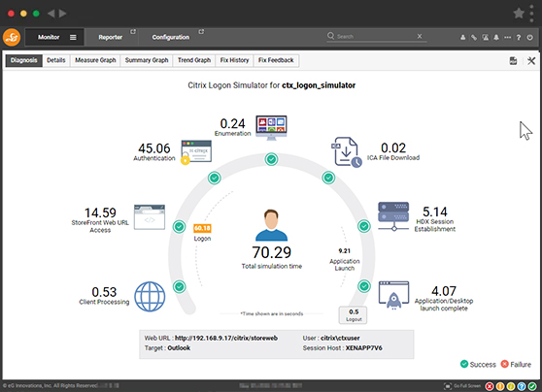Click the StoreFront Web URL Access icon
Image resolution: width=542 pixels, height=392 pixels.
click(150, 217)
